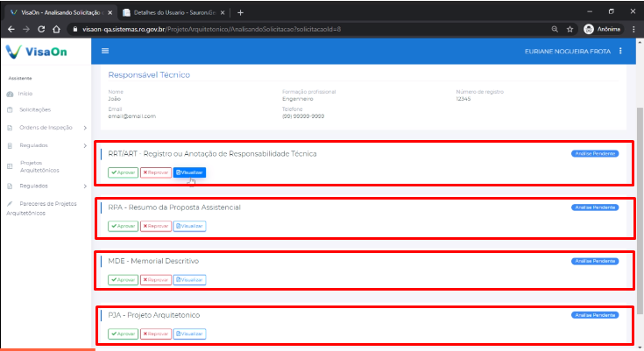Expand the second Regulados chevron below Projetos Arquitetônicos

[85, 186]
